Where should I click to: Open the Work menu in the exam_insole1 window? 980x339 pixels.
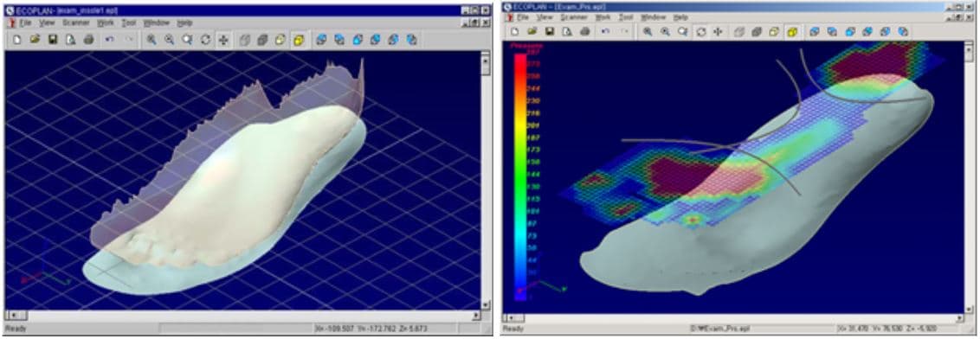(105, 22)
